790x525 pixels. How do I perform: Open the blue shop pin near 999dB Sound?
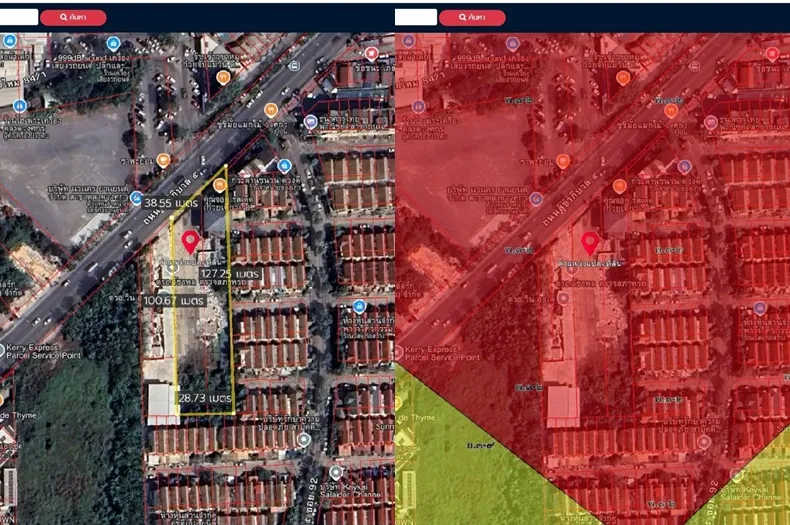(113, 44)
